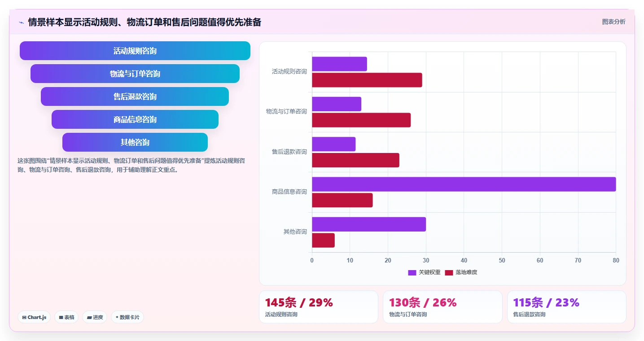Click the 活动规则咨询 y-axis label
This screenshot has height=341, width=644.
click(x=289, y=71)
